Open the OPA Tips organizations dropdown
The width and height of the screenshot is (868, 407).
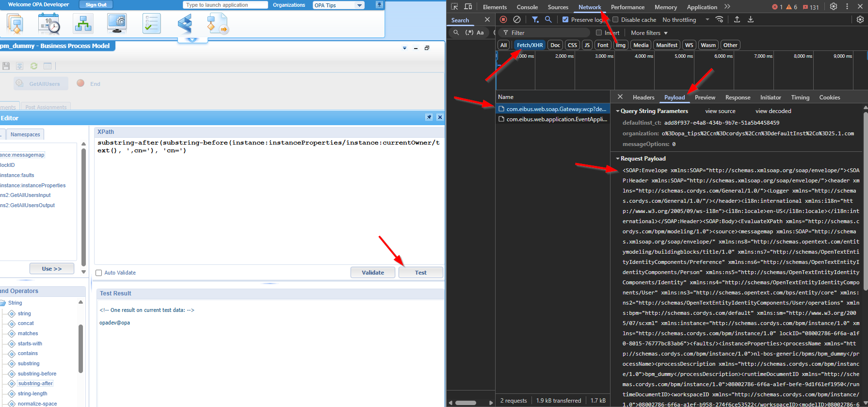point(359,5)
